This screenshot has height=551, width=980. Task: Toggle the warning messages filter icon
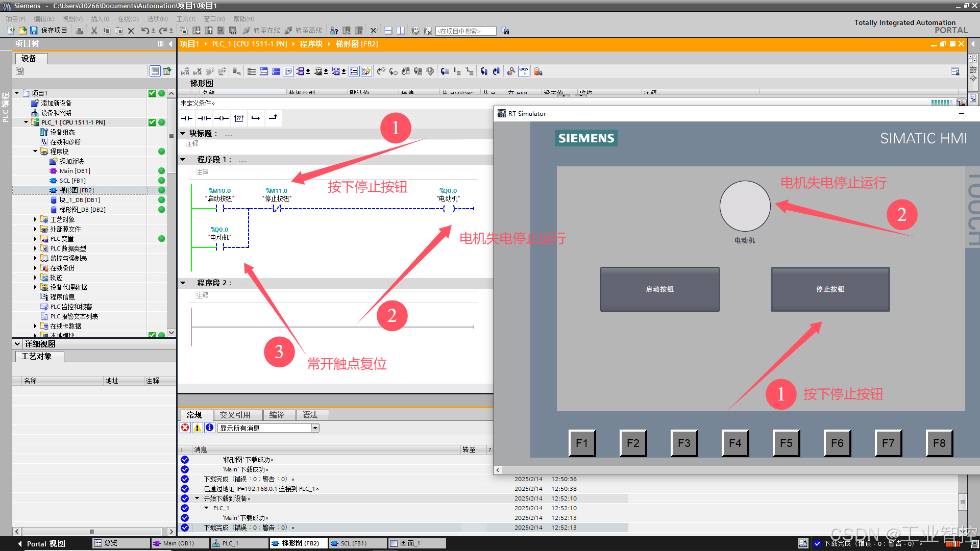pyautogui.click(x=197, y=428)
